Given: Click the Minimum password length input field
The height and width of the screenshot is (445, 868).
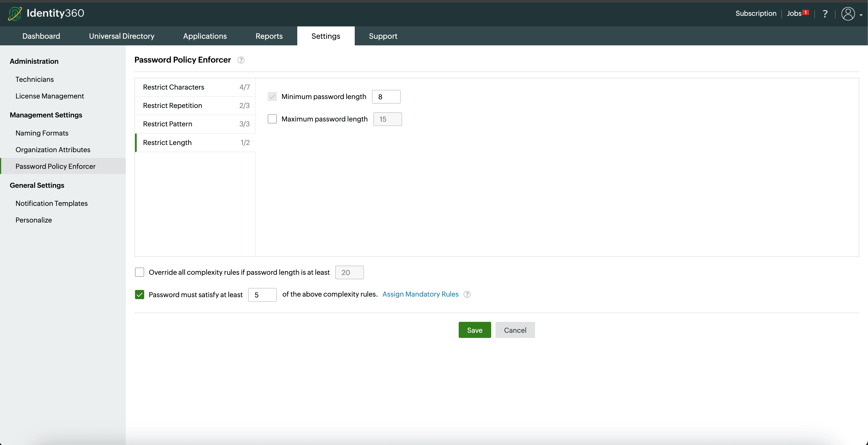Looking at the screenshot, I should 386,97.
